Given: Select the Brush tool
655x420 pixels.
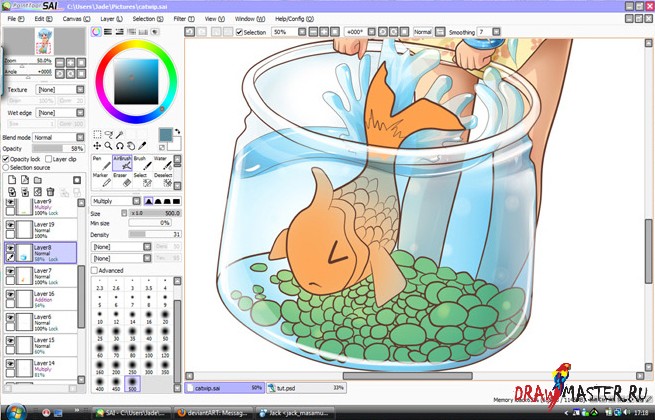Looking at the screenshot, I should (x=142, y=163).
